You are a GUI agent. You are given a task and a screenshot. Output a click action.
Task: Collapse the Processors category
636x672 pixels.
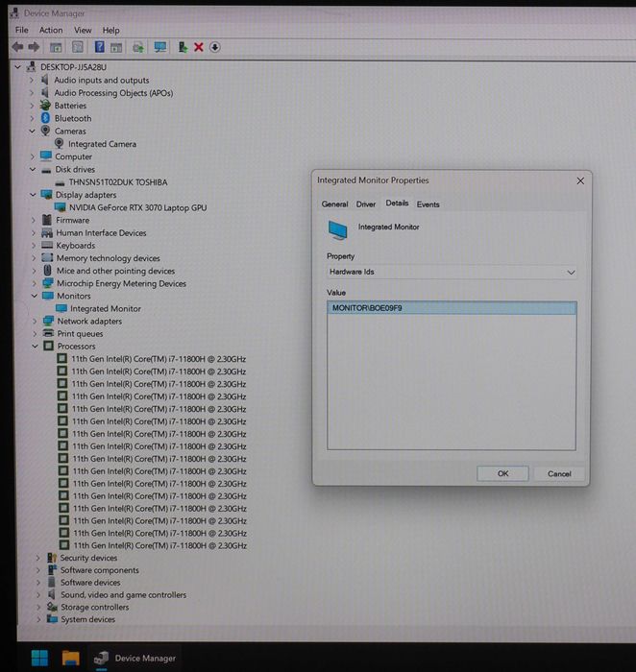click(x=36, y=346)
